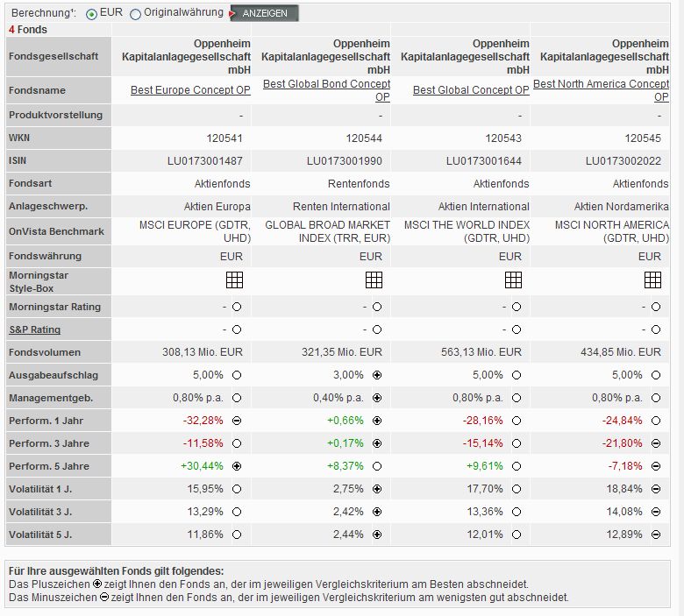This screenshot has width=684, height=616.
Task: Click the minus sign icon in the legend text
Action: tap(104, 597)
